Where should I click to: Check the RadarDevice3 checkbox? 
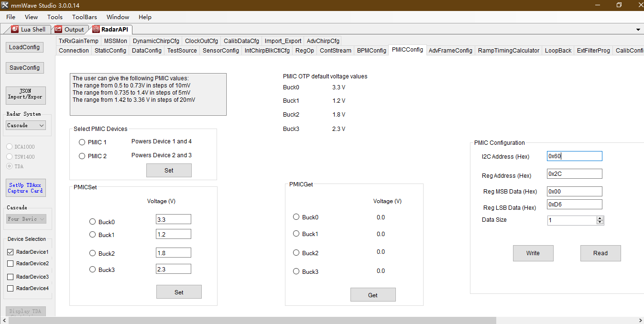[x=11, y=277]
